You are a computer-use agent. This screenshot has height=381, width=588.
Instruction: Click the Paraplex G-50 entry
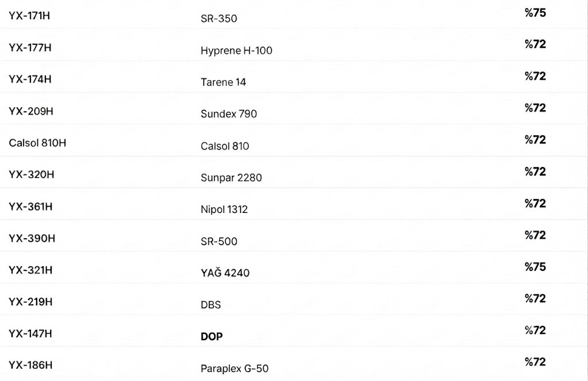point(234,368)
